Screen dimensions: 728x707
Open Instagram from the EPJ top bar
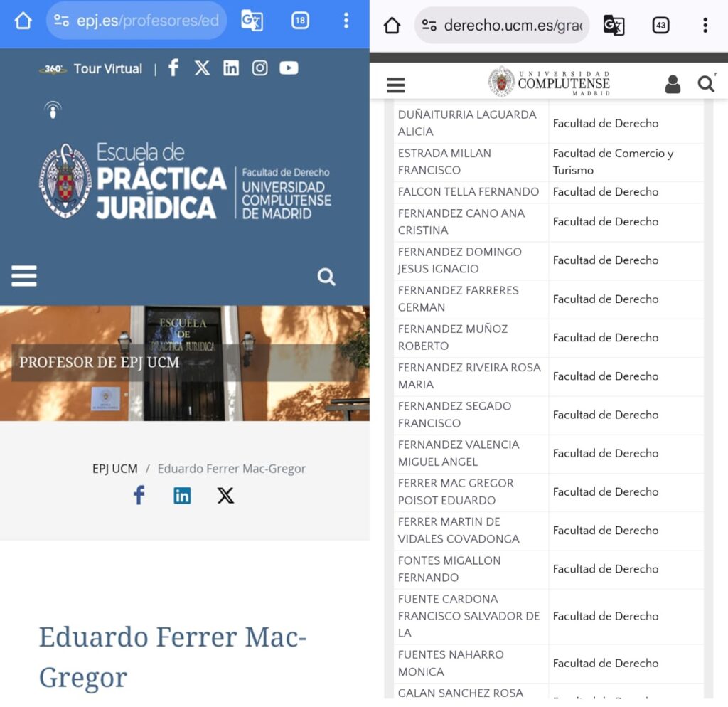(259, 68)
